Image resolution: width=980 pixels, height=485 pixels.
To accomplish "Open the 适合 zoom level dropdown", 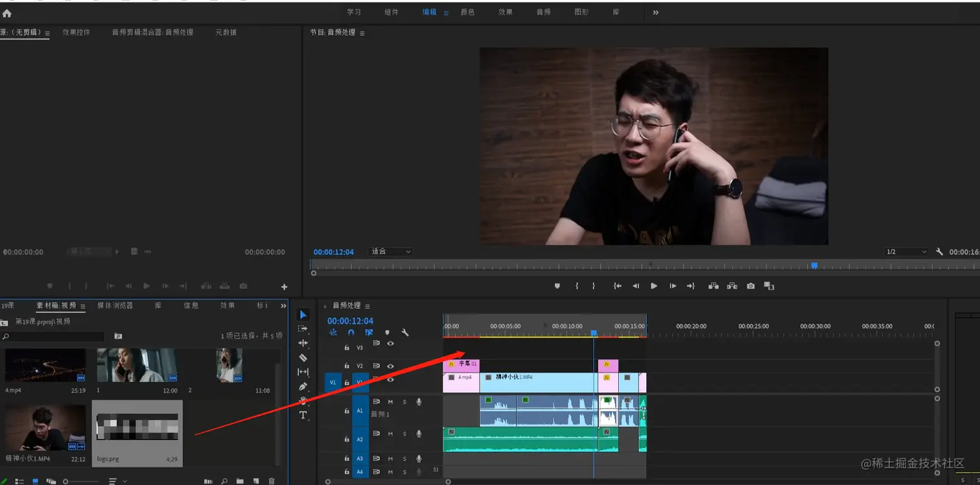I will [x=390, y=252].
